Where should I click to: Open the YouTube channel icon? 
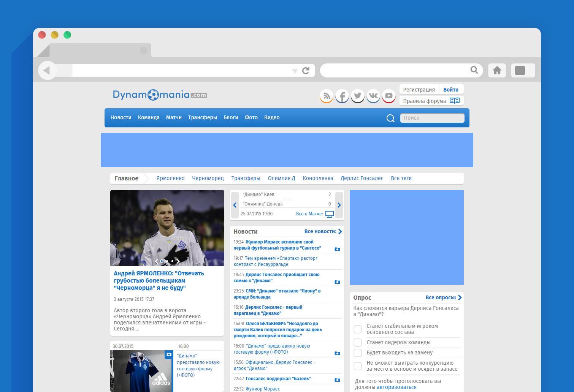389,96
